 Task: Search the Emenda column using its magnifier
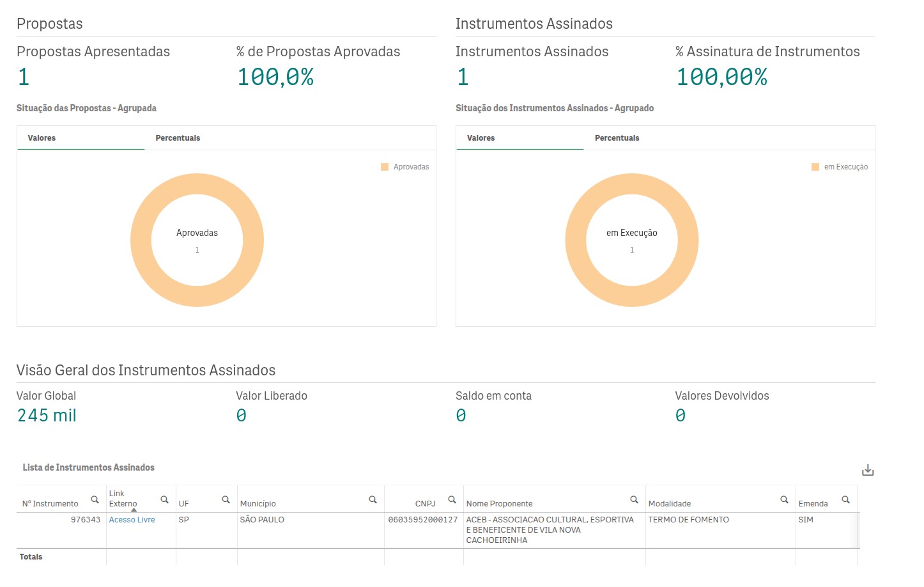click(x=845, y=499)
